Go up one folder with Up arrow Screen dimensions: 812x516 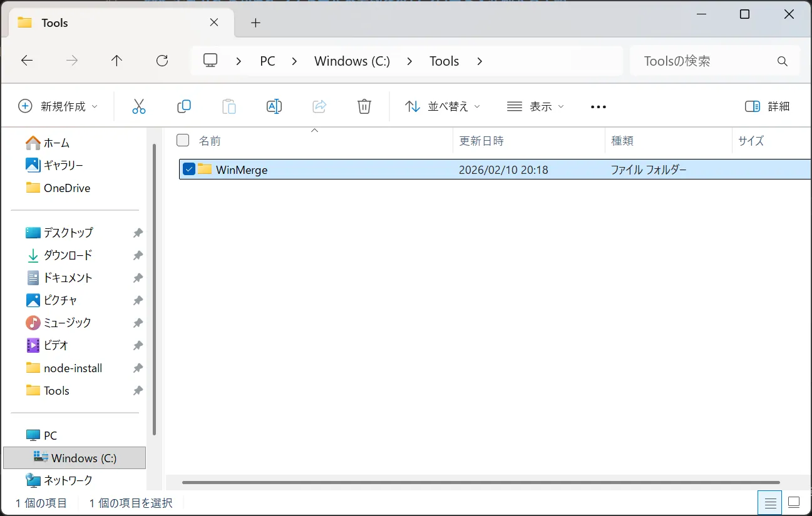tap(116, 61)
